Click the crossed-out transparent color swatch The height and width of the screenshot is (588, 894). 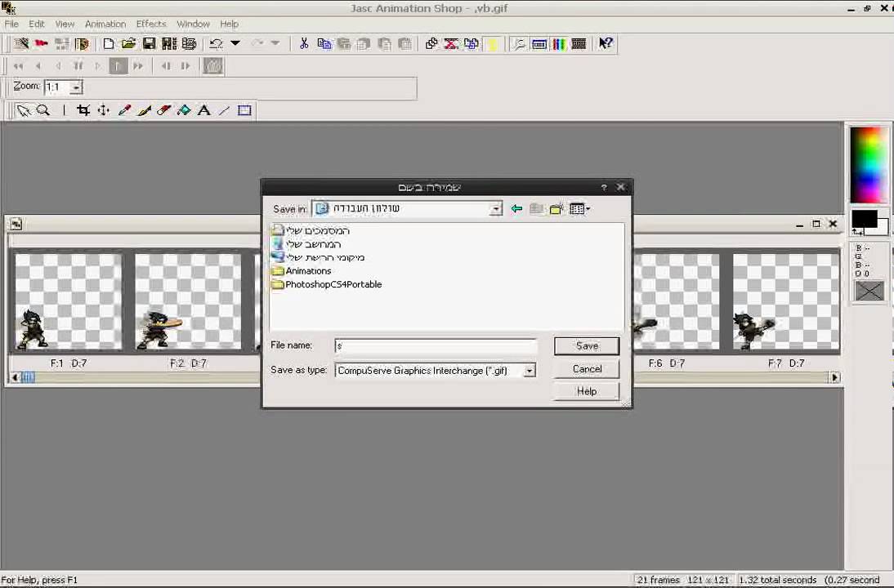pyautogui.click(x=869, y=292)
